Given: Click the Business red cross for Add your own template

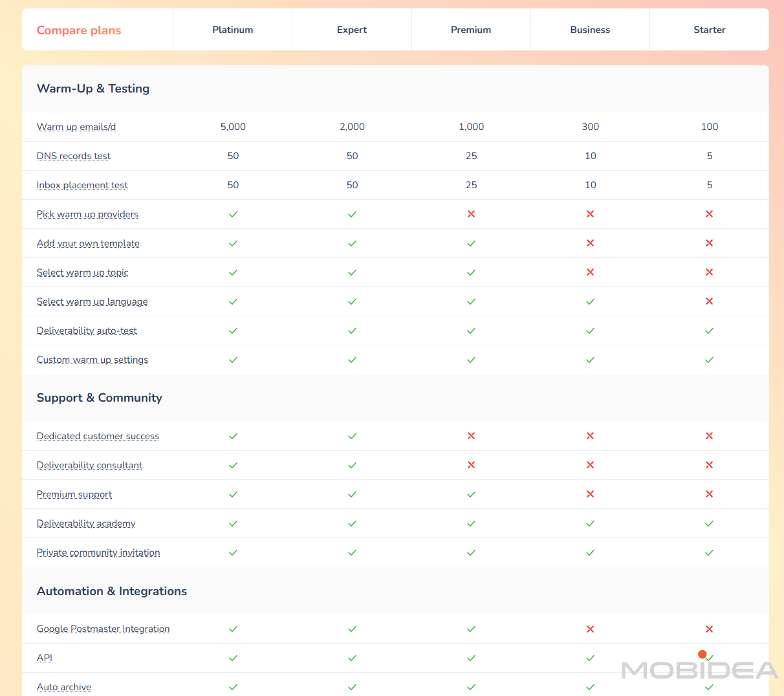Looking at the screenshot, I should [x=590, y=243].
